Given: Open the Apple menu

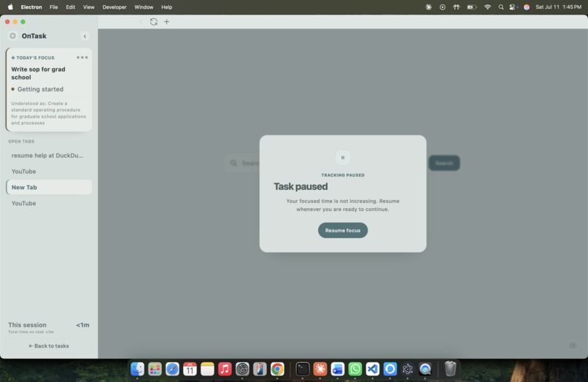Looking at the screenshot, I should click(x=10, y=7).
